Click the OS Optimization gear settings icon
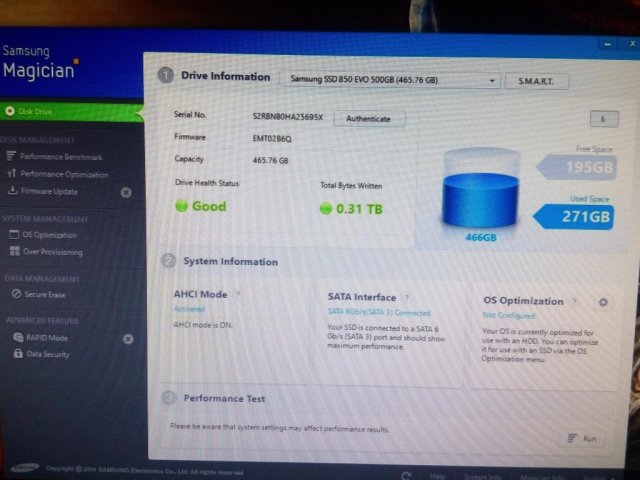The width and height of the screenshot is (640, 480). 603,302
